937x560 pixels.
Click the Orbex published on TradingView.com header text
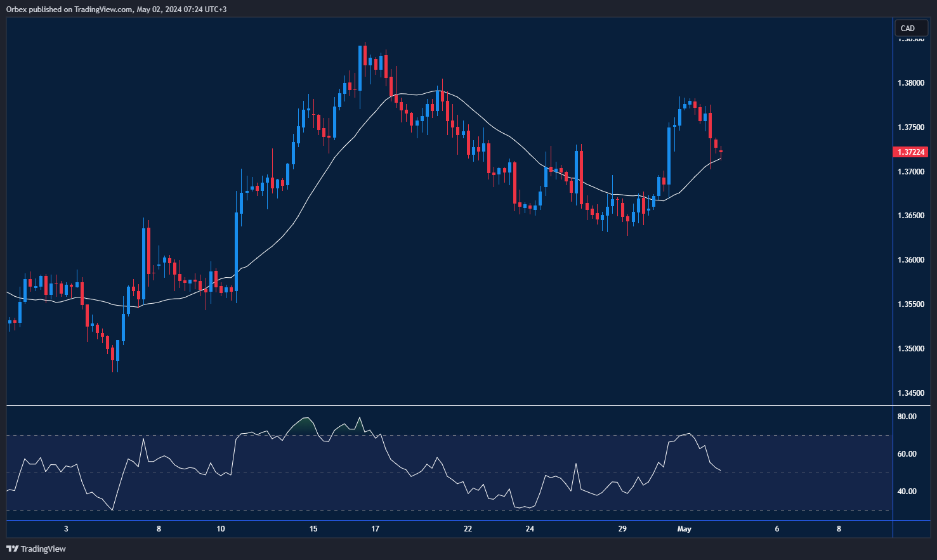coord(116,10)
